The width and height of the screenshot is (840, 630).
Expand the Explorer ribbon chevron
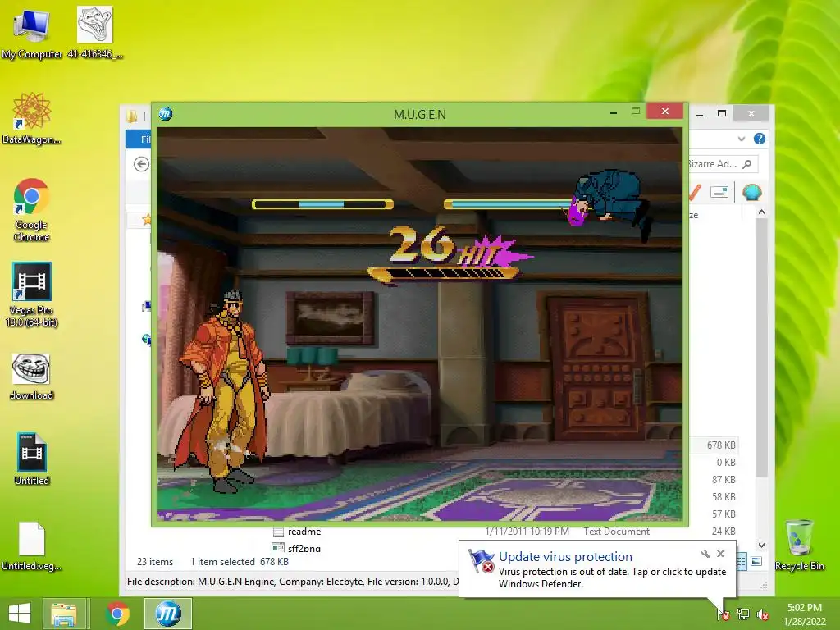click(742, 139)
